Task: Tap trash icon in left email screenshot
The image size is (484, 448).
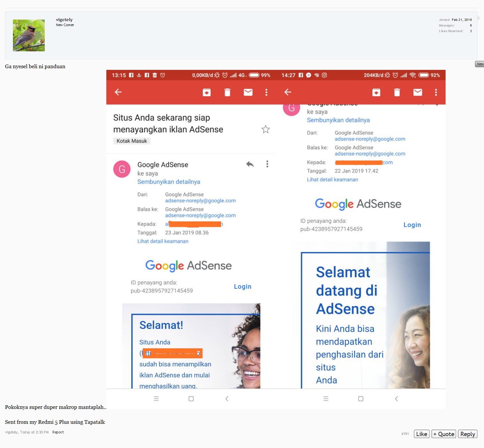Action: click(x=227, y=92)
